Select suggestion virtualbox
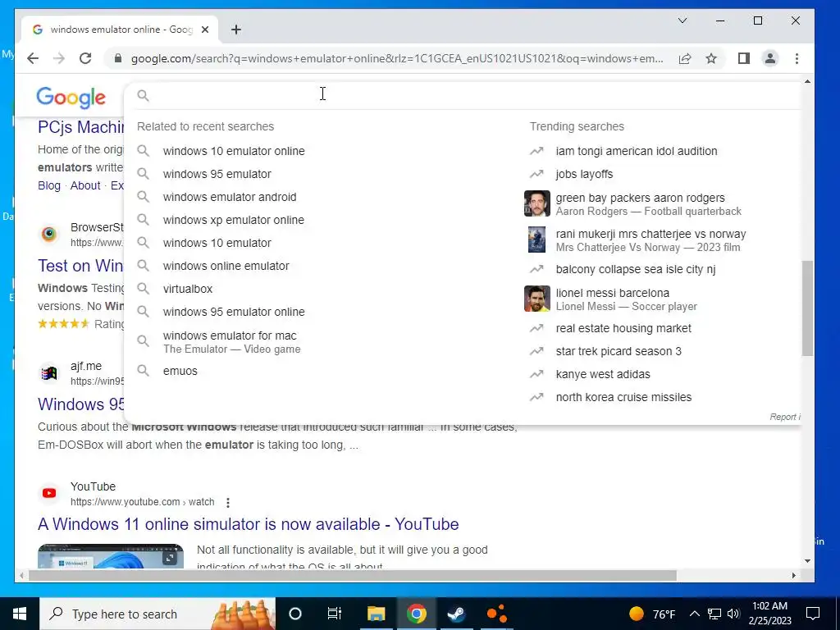This screenshot has height=630, width=840. [x=188, y=289]
